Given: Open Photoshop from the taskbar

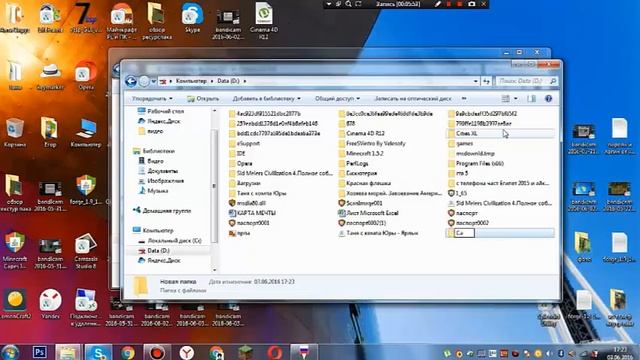Looking at the screenshot, I should pyautogui.click(x=40, y=352).
